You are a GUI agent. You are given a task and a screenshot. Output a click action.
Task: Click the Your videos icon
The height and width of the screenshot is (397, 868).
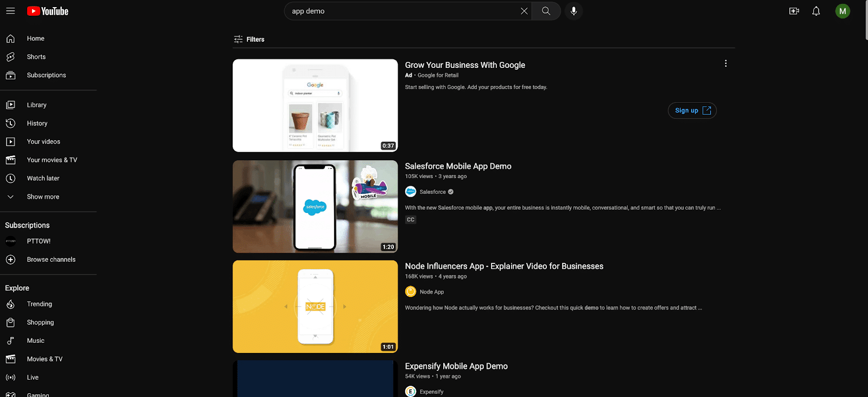click(10, 142)
